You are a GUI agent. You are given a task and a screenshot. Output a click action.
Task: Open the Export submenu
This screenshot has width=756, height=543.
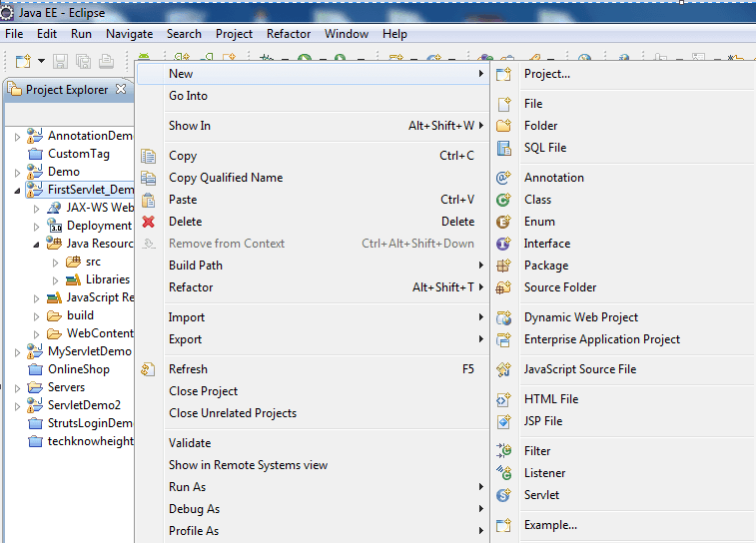click(x=314, y=339)
